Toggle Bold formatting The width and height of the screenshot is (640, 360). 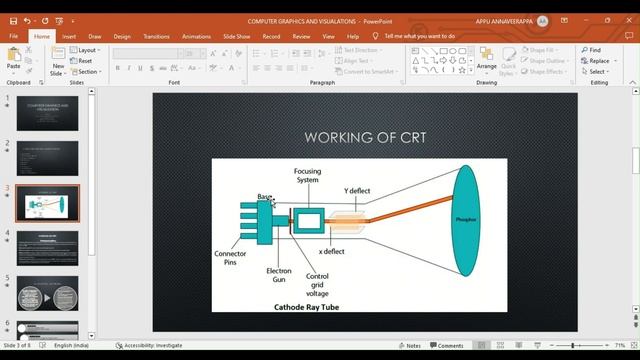tap(118, 68)
